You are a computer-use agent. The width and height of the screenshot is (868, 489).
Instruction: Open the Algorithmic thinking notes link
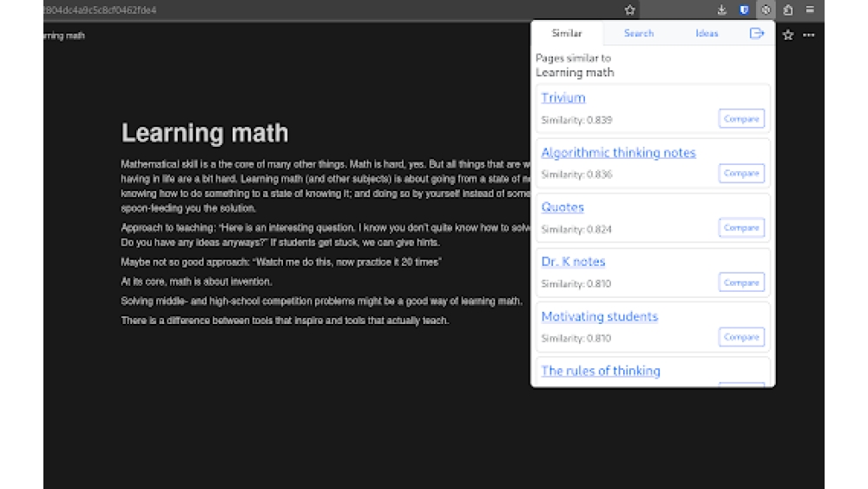coord(618,152)
